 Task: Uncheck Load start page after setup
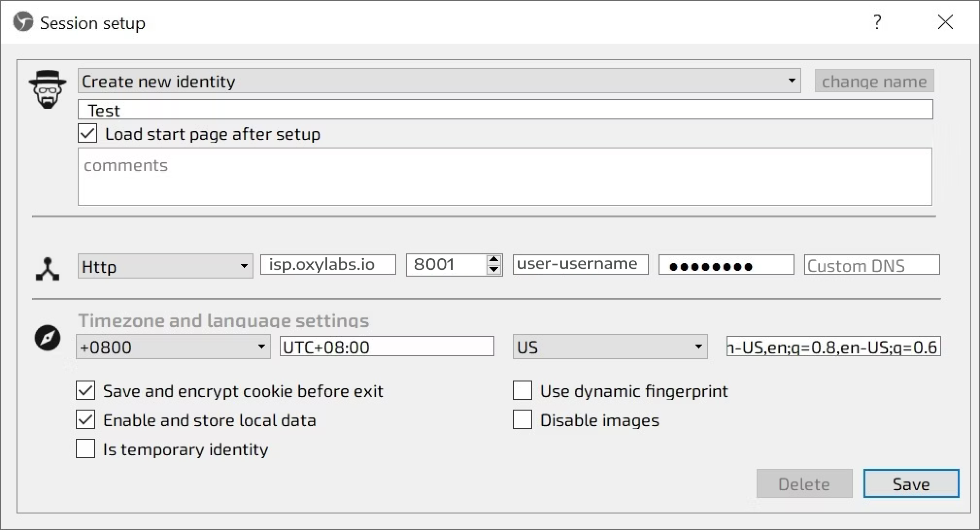coord(88,133)
